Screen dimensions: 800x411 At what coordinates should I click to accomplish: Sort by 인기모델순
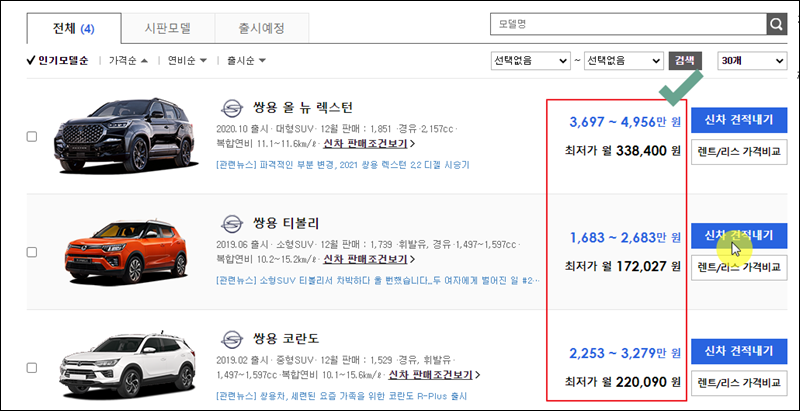click(x=58, y=61)
